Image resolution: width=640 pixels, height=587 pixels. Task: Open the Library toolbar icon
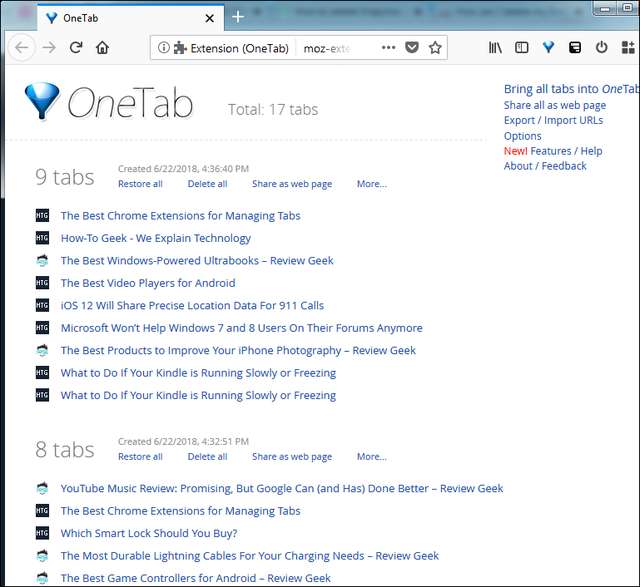pos(495,48)
